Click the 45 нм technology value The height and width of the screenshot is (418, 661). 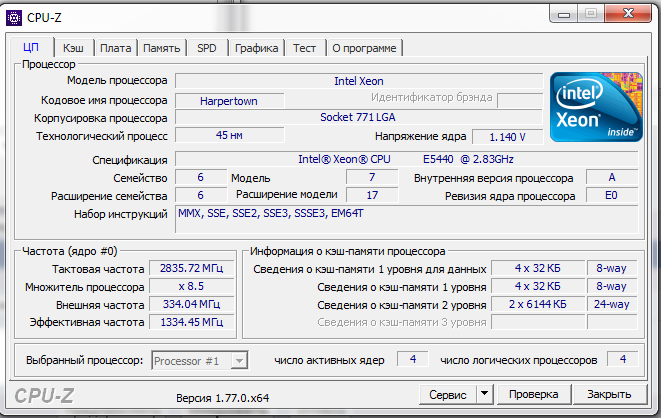[x=229, y=135]
